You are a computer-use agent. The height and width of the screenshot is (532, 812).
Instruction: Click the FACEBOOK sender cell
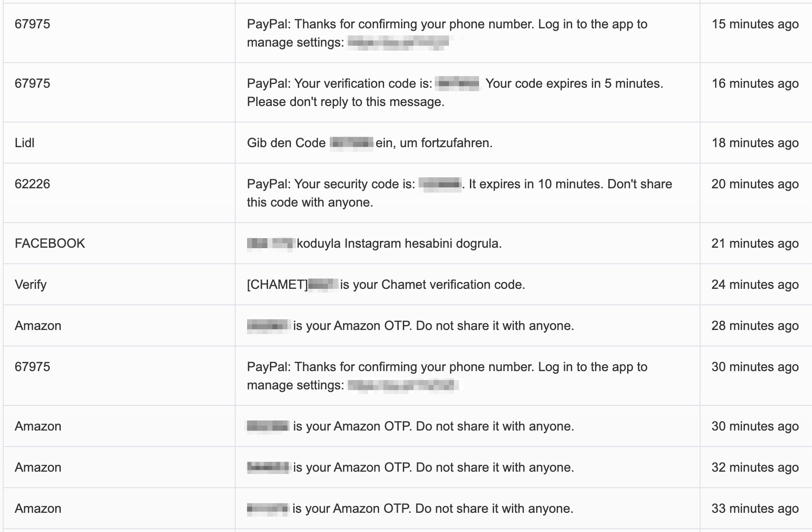(x=50, y=244)
